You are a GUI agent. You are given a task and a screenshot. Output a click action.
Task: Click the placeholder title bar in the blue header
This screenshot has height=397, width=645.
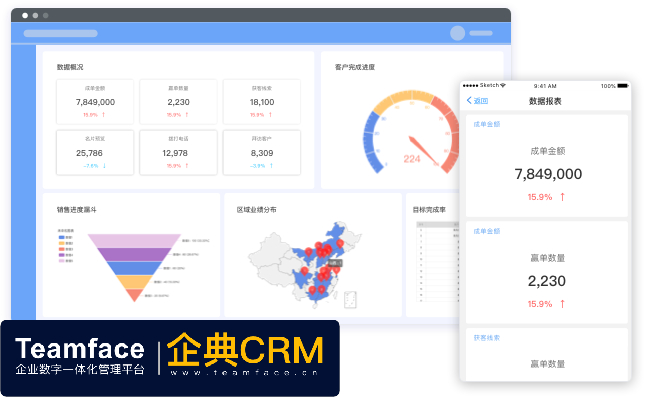pos(60,33)
